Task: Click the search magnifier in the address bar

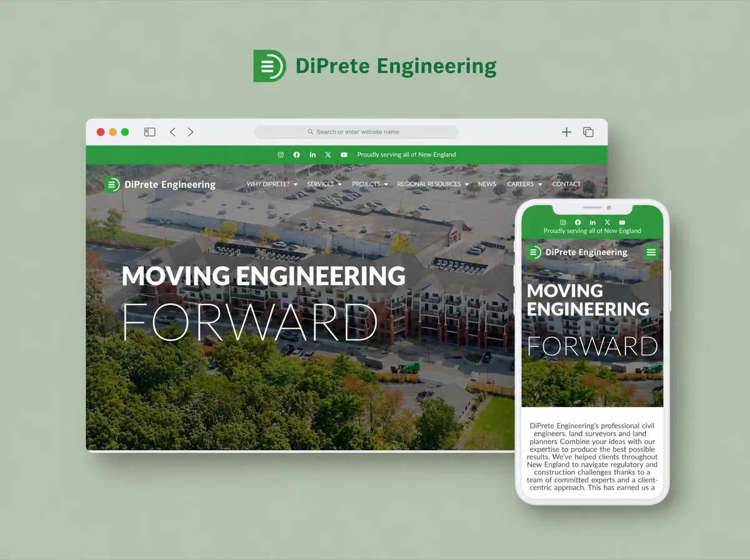Action: 311,132
